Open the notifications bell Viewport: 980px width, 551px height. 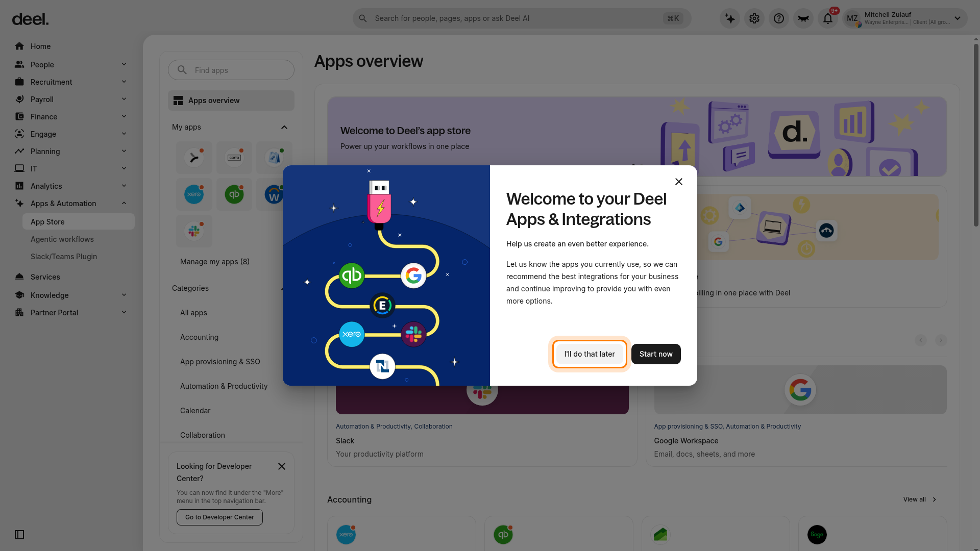click(828, 19)
